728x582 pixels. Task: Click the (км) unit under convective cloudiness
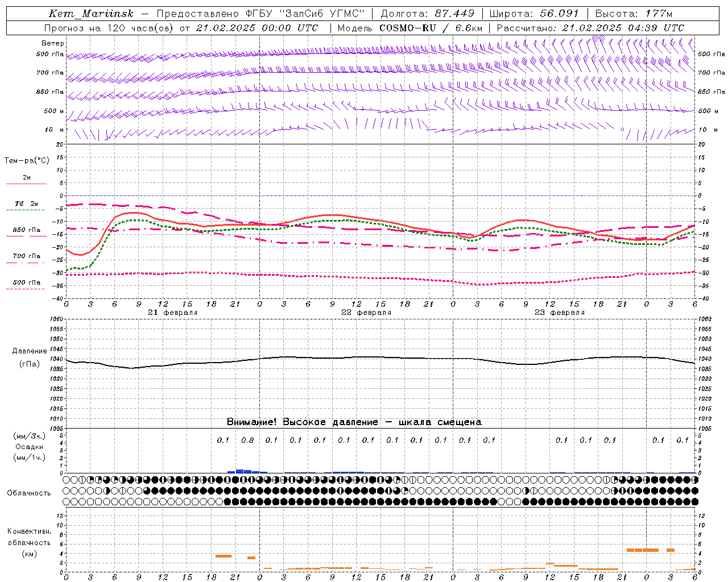pos(29,554)
